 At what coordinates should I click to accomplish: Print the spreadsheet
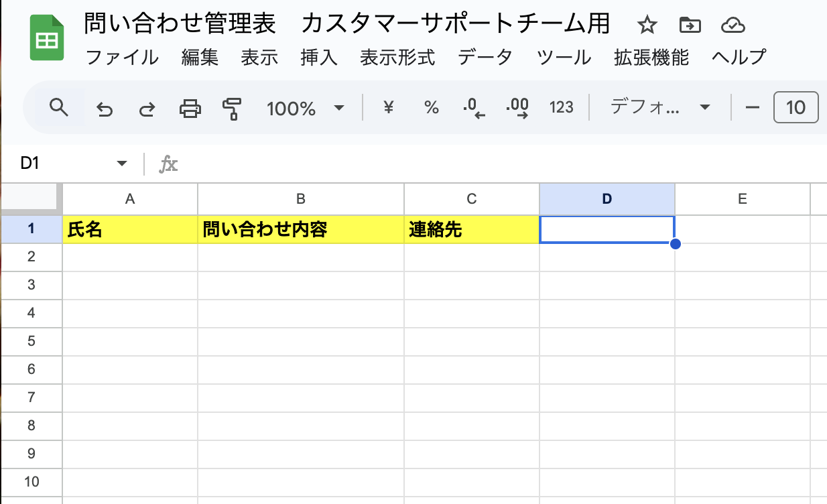[190, 108]
